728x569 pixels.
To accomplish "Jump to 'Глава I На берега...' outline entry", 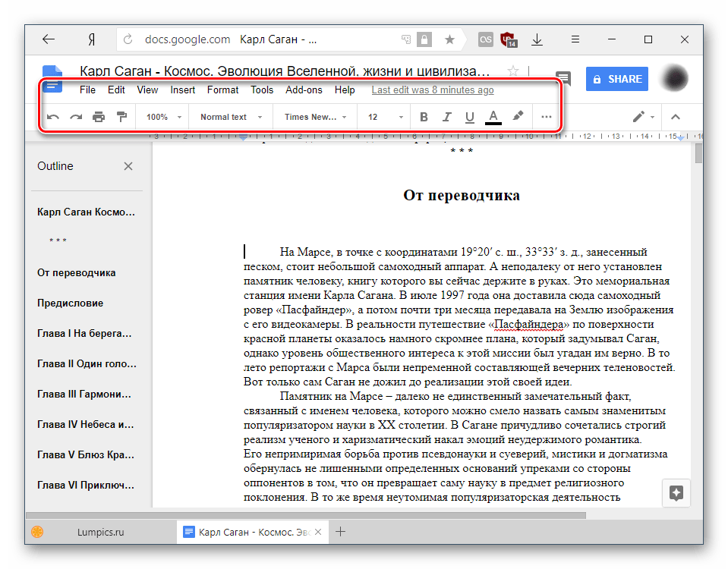I will [x=84, y=333].
